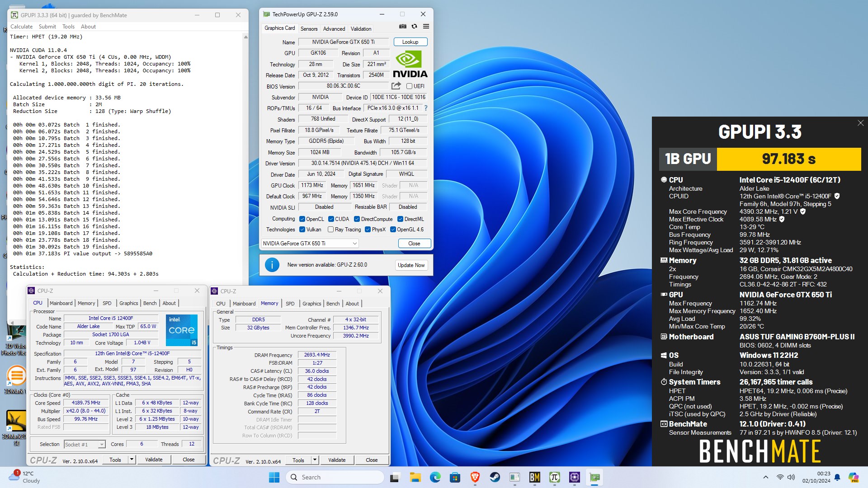Toggle the Vulkan checkbox
The height and width of the screenshot is (488, 868).
302,230
